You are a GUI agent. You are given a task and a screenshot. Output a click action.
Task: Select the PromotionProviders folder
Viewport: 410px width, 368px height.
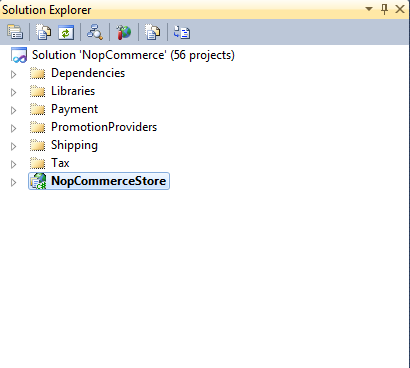[104, 127]
